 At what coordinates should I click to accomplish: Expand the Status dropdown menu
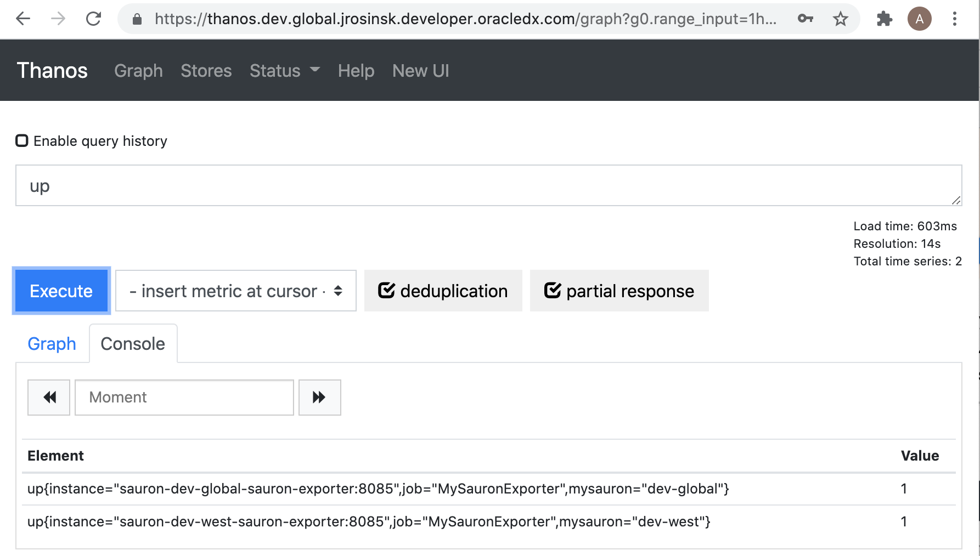[284, 71]
